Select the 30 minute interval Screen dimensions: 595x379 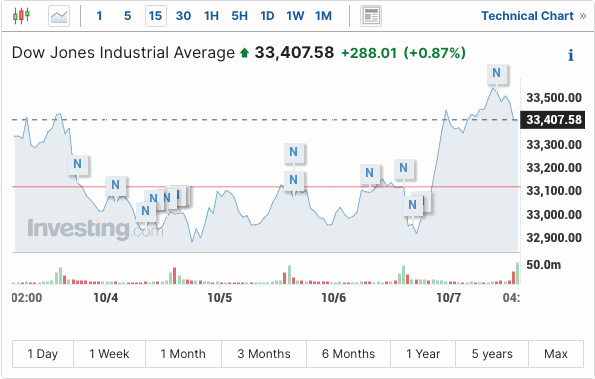(x=183, y=16)
